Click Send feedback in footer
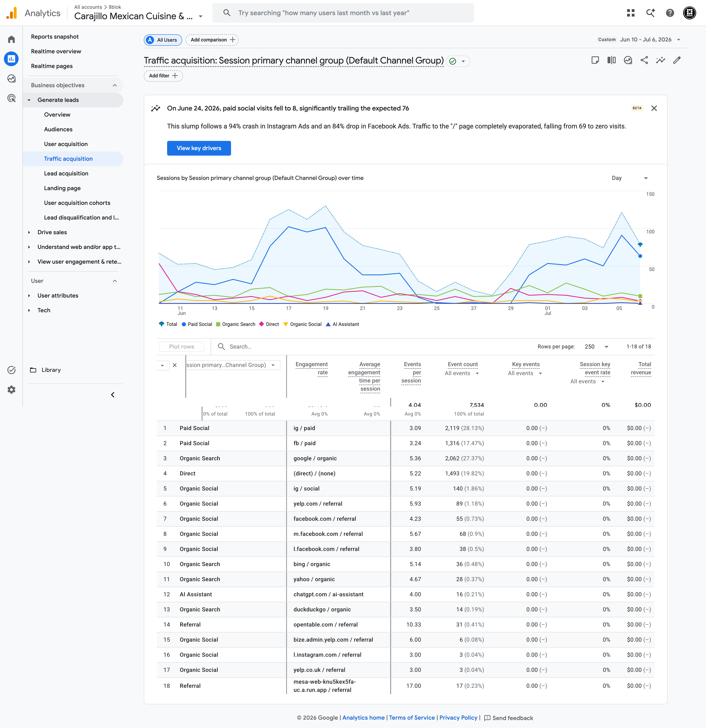The width and height of the screenshot is (706, 728). (x=509, y=718)
